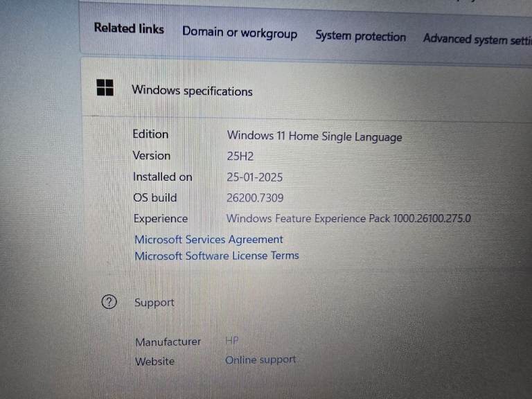Click the Support section heading
The image size is (532, 399).
[154, 303]
